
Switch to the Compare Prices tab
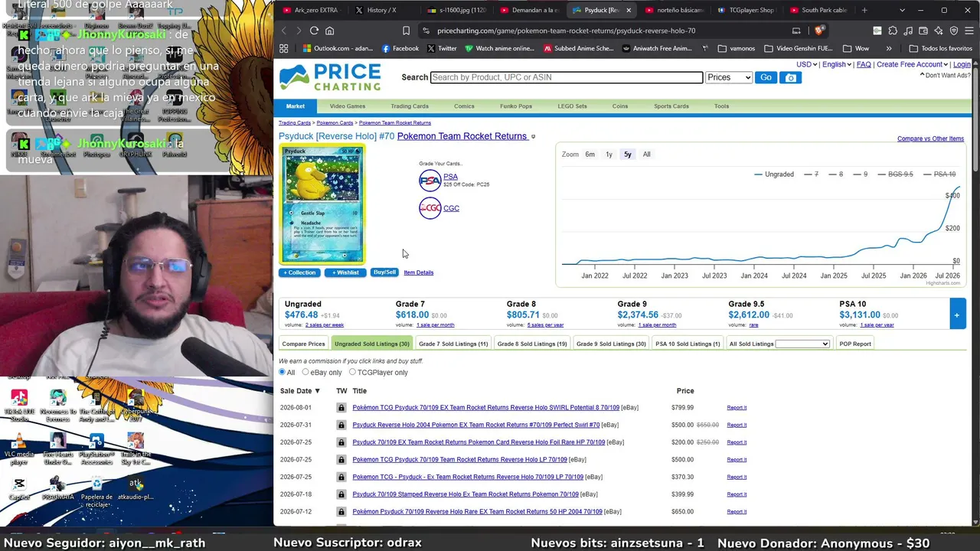pyautogui.click(x=303, y=344)
